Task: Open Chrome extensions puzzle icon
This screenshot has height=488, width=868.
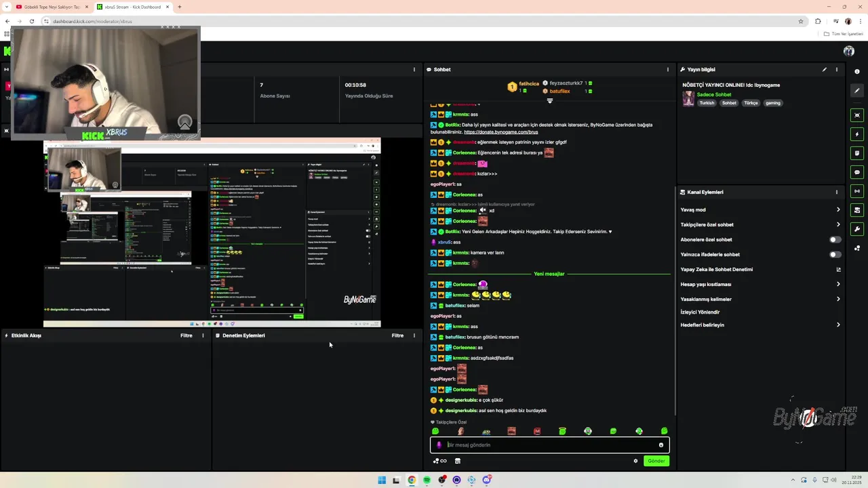Action: pos(818,21)
